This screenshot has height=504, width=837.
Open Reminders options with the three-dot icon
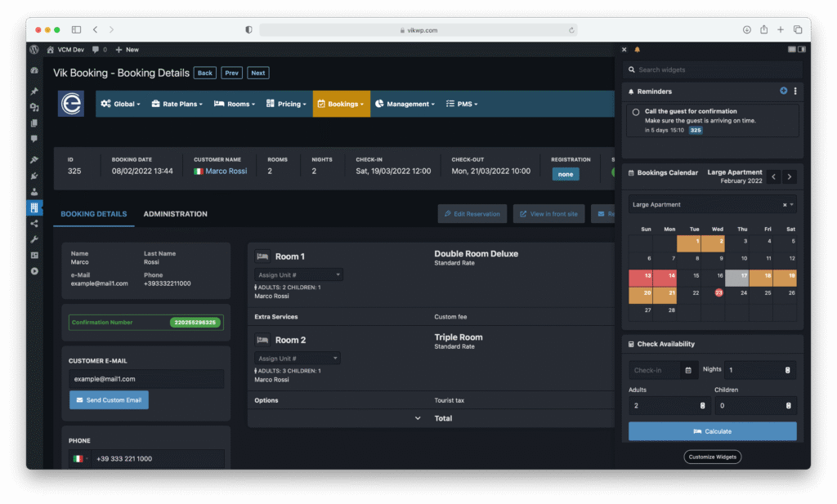click(x=795, y=91)
